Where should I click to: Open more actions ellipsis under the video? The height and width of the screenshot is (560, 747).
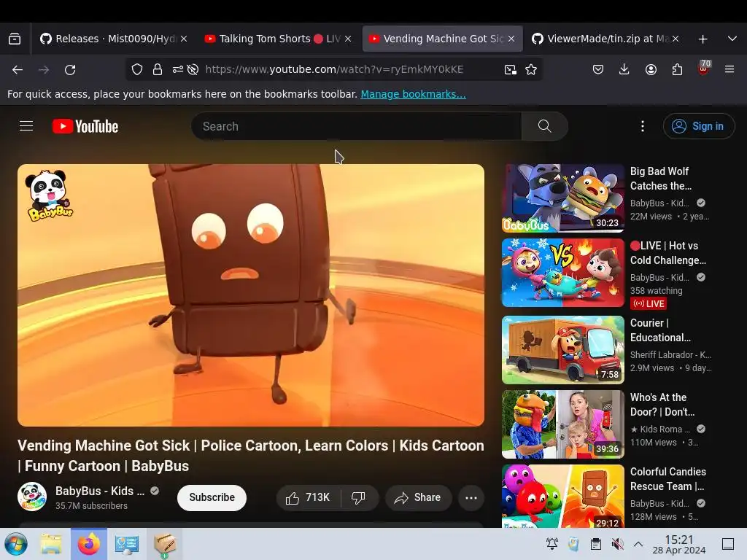pyautogui.click(x=471, y=497)
